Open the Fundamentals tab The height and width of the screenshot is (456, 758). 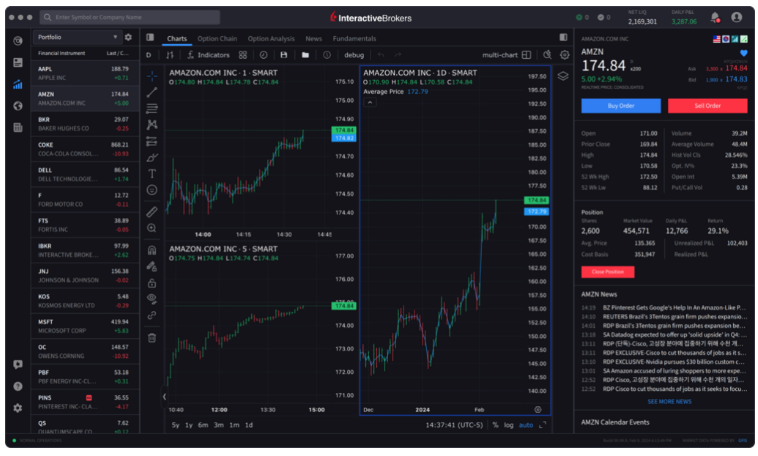pyautogui.click(x=354, y=38)
